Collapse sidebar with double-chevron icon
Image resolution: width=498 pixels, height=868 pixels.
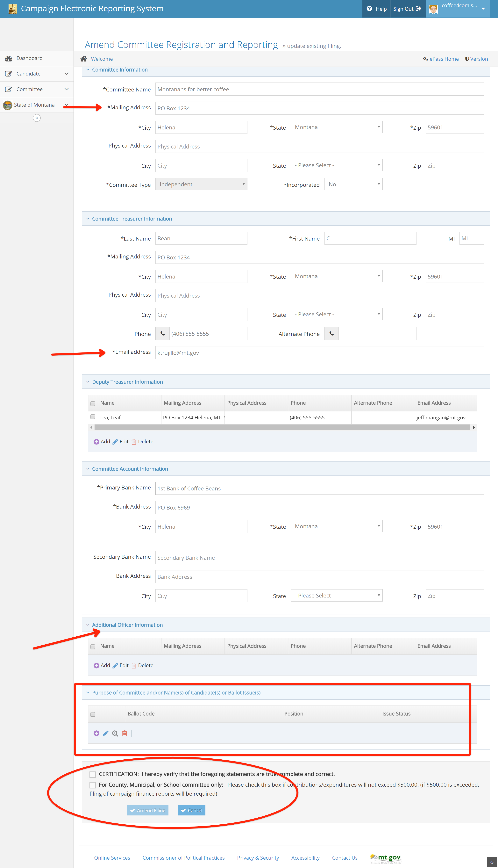click(37, 118)
